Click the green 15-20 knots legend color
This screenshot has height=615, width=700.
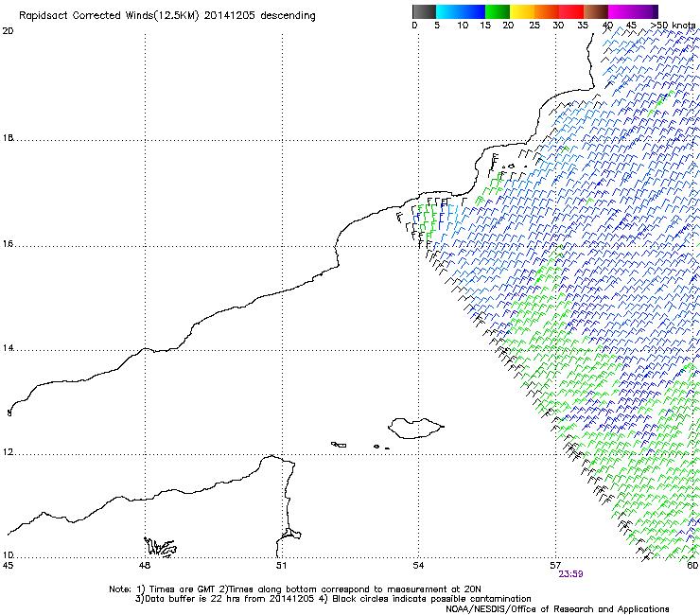498,11
